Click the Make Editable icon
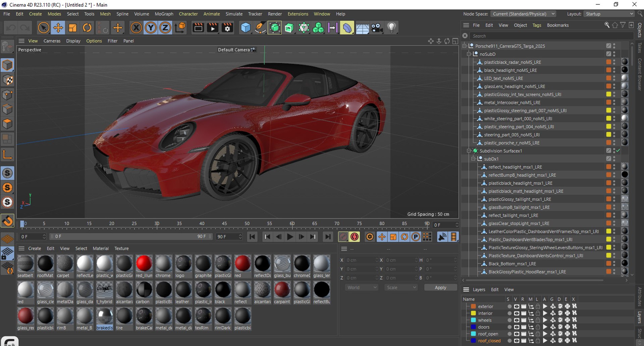The height and width of the screenshot is (346, 644). coord(7,47)
